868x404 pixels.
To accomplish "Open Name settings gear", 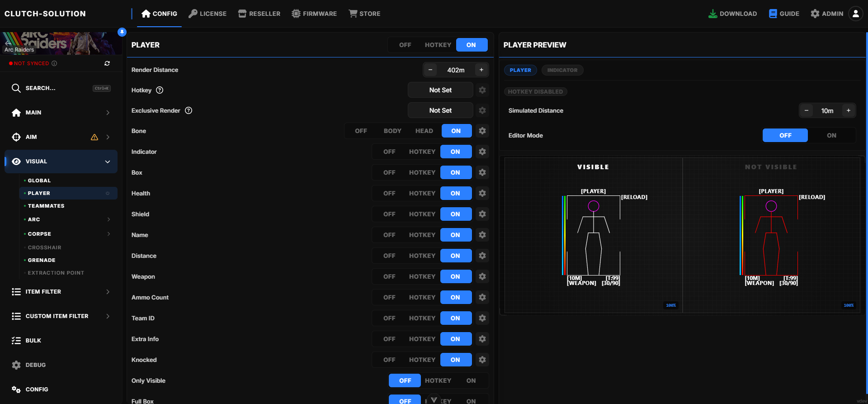I will (x=482, y=235).
